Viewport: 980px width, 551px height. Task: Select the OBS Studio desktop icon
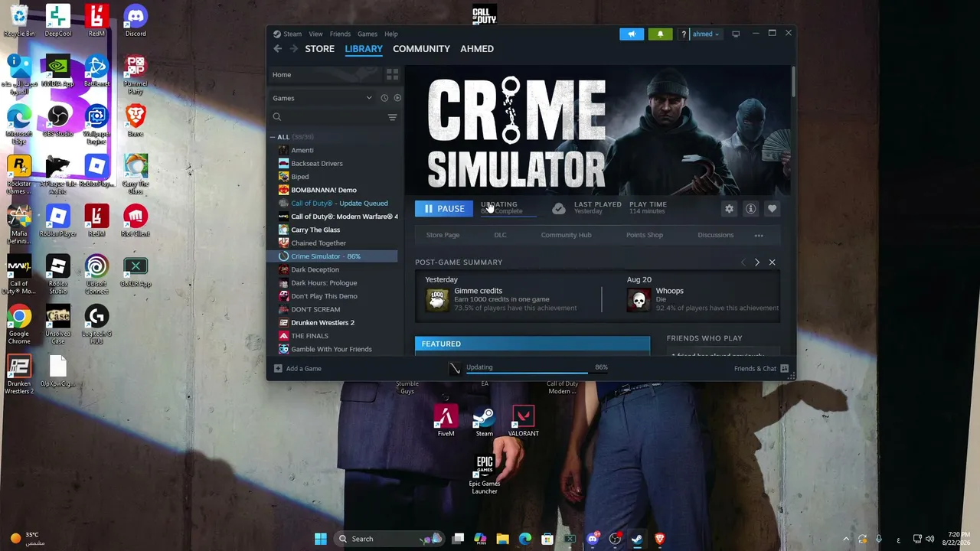click(58, 122)
